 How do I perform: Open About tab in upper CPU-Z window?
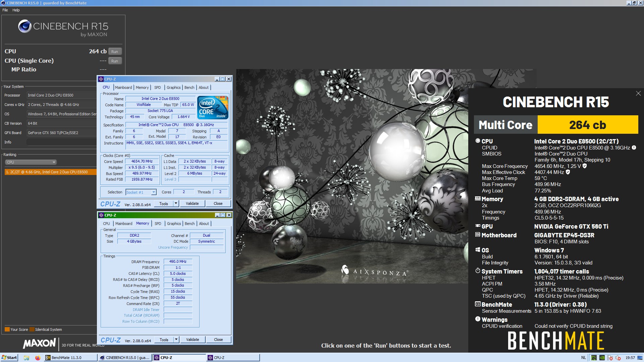click(x=204, y=87)
